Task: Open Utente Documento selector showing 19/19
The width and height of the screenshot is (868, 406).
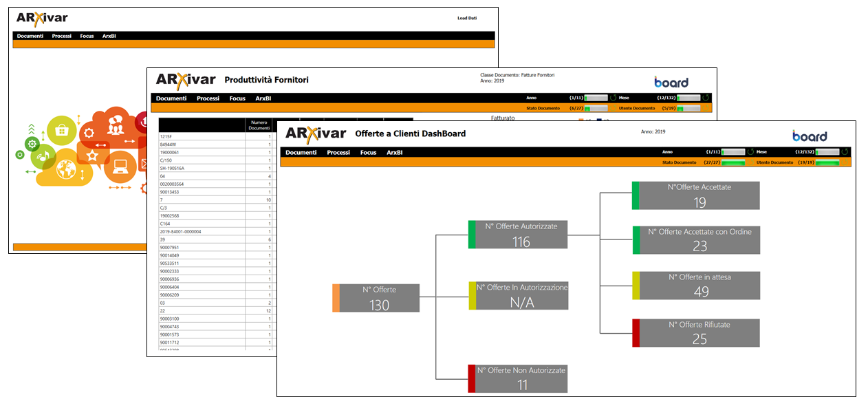Action: click(827, 162)
